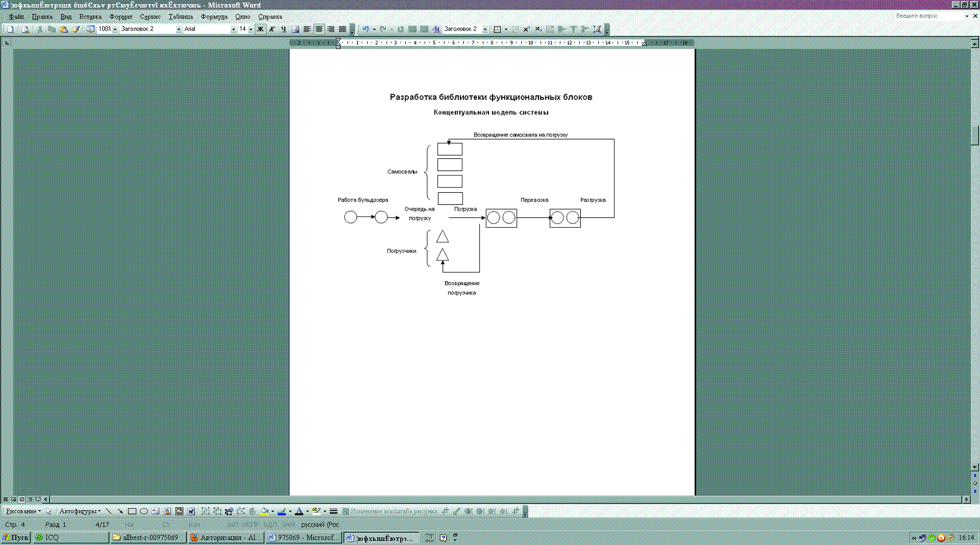This screenshot has width=980, height=545.
Task: Open the Таблица menu
Action: click(181, 17)
